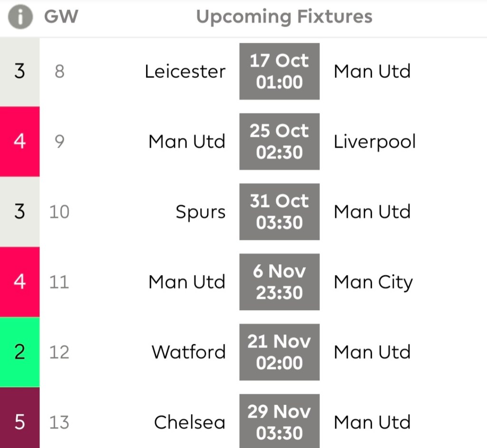487x448 pixels.
Task: Click the Leicester team name
Action: tap(185, 72)
